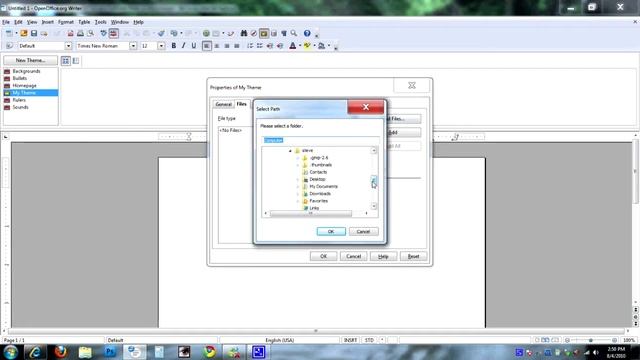
Task: Toggle the Gallery icon in toolbar
Action: pos(264,33)
